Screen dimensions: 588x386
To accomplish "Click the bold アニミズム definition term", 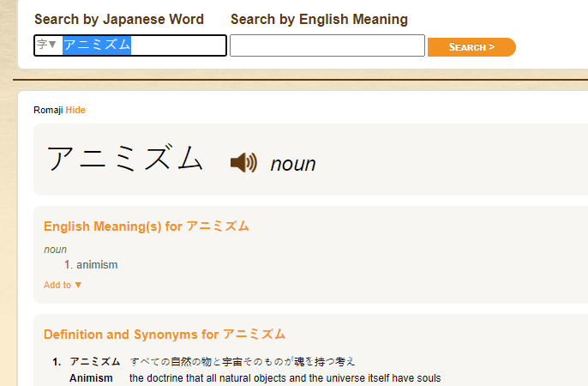I will point(94,362).
